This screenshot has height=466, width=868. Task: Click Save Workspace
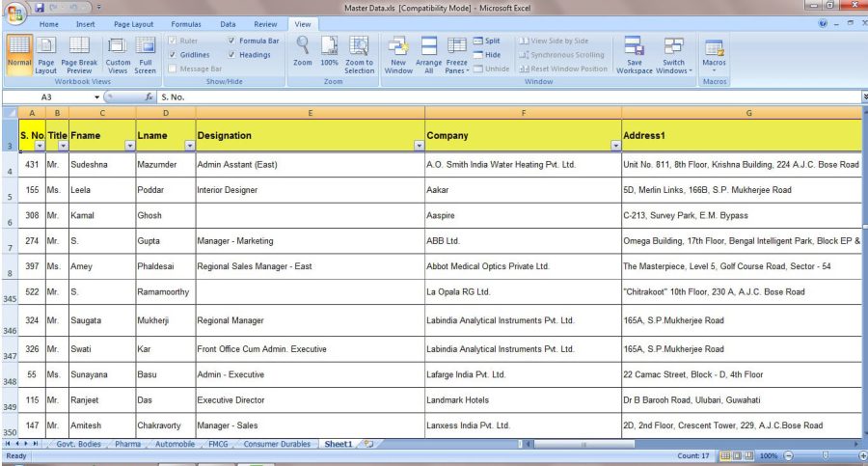tap(635, 55)
